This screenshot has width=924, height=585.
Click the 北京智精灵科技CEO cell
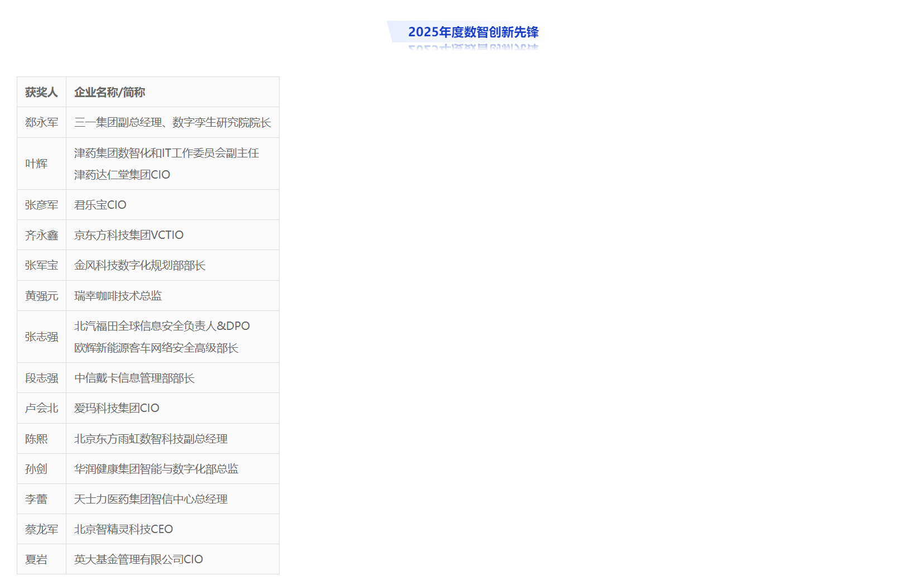tap(123, 529)
